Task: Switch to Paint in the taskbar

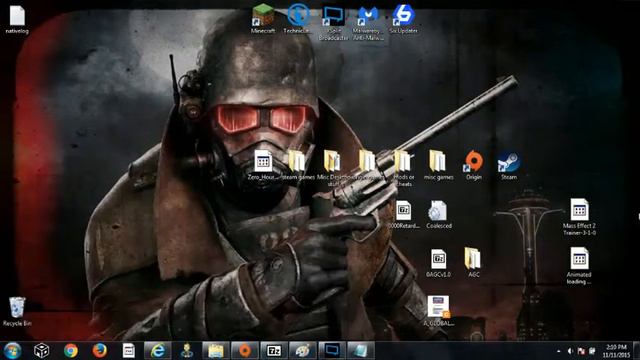Action: 302,351
